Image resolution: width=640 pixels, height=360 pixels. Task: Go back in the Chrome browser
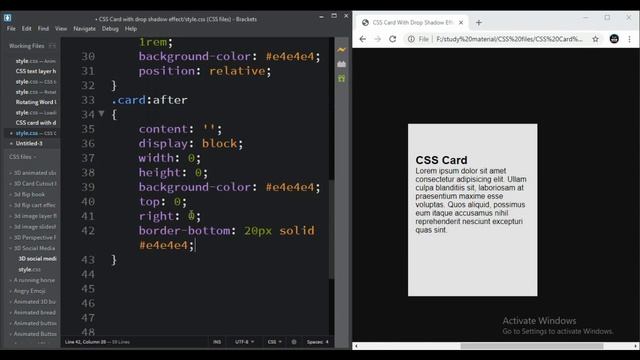pos(362,39)
